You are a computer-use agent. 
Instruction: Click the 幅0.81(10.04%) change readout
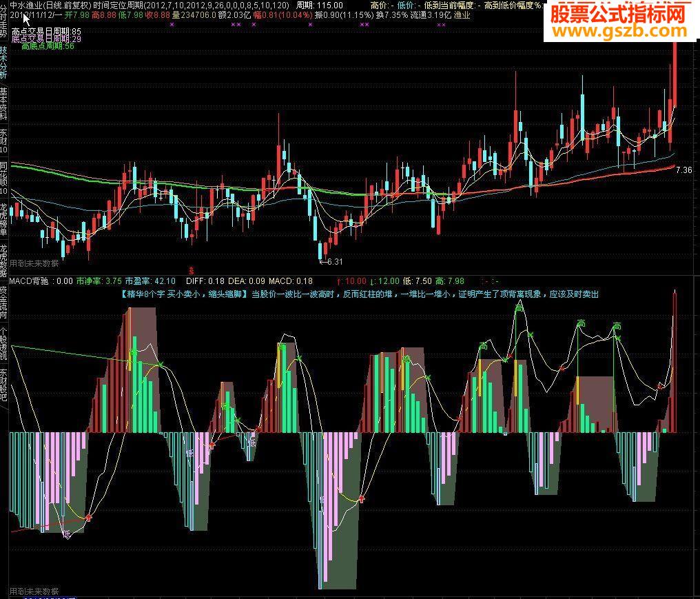tap(282, 14)
